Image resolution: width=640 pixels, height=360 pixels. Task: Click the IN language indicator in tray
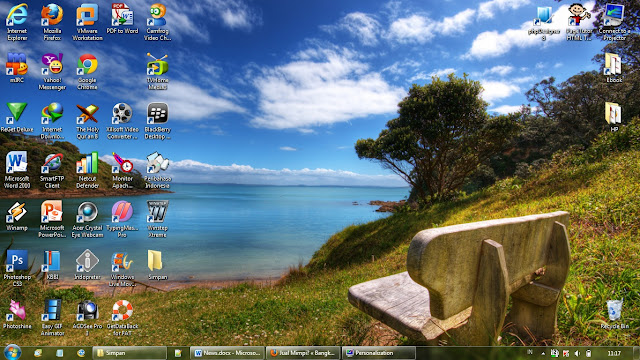[530, 352]
